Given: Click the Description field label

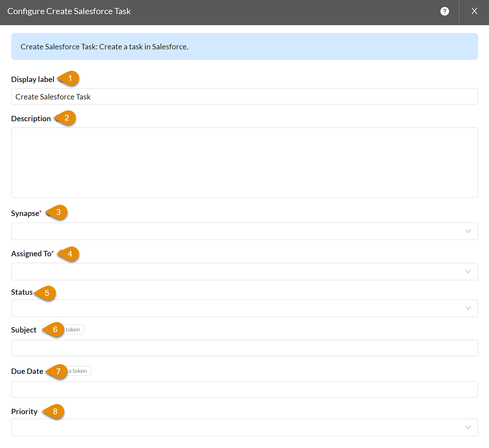Looking at the screenshot, I should (x=31, y=119).
